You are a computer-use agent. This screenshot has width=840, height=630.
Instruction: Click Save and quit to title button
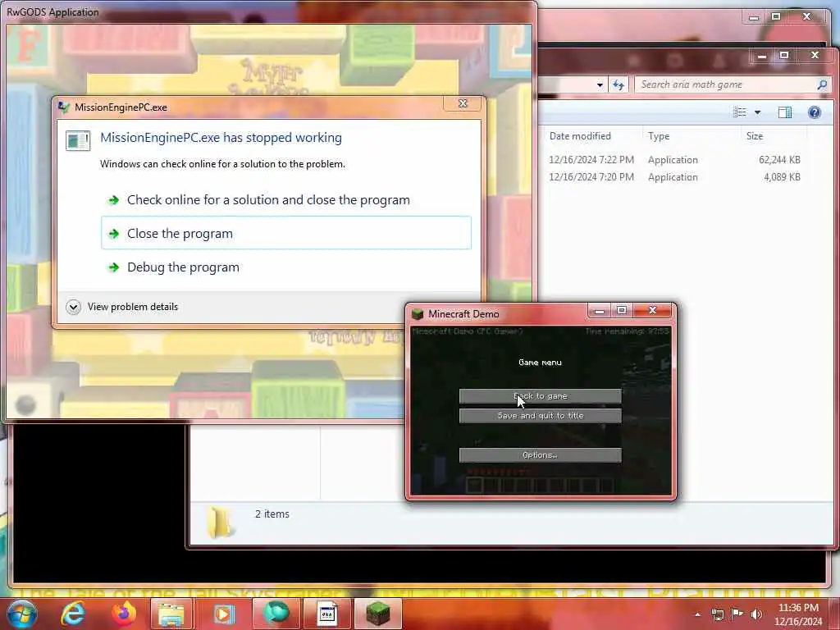pyautogui.click(x=540, y=416)
